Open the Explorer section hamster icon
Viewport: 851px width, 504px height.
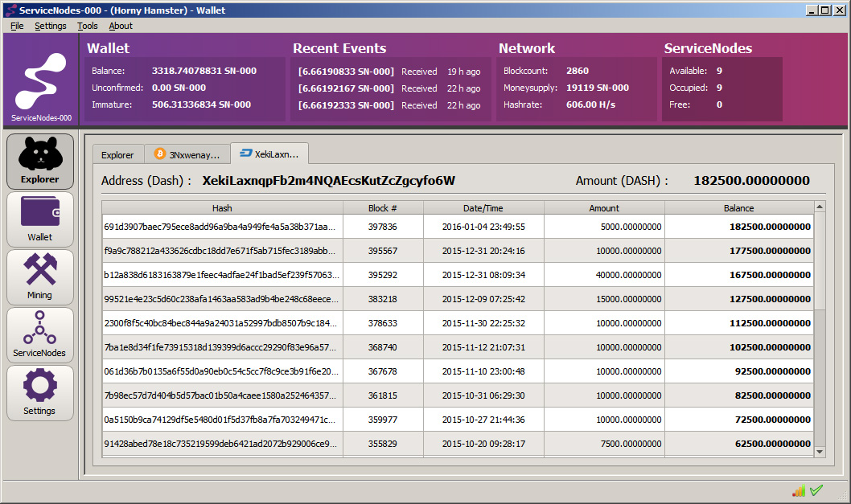(x=40, y=162)
